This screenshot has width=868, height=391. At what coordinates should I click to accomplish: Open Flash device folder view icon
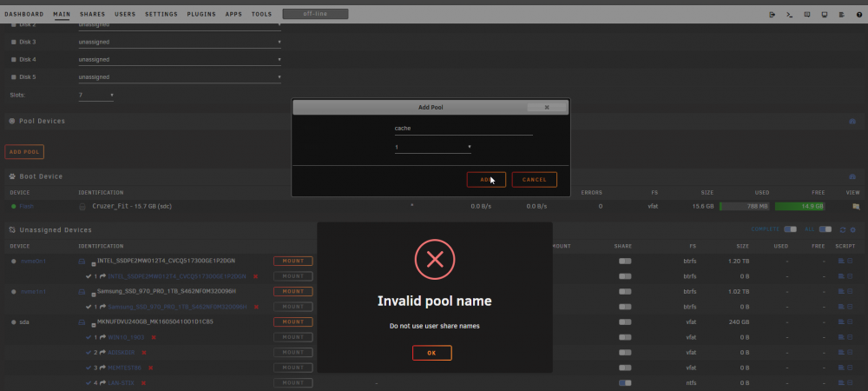[856, 207]
